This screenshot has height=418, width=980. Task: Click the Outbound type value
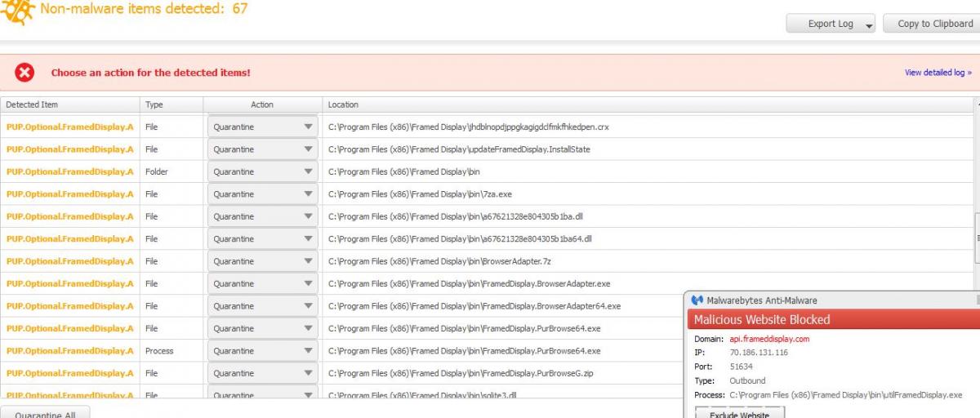(747, 380)
